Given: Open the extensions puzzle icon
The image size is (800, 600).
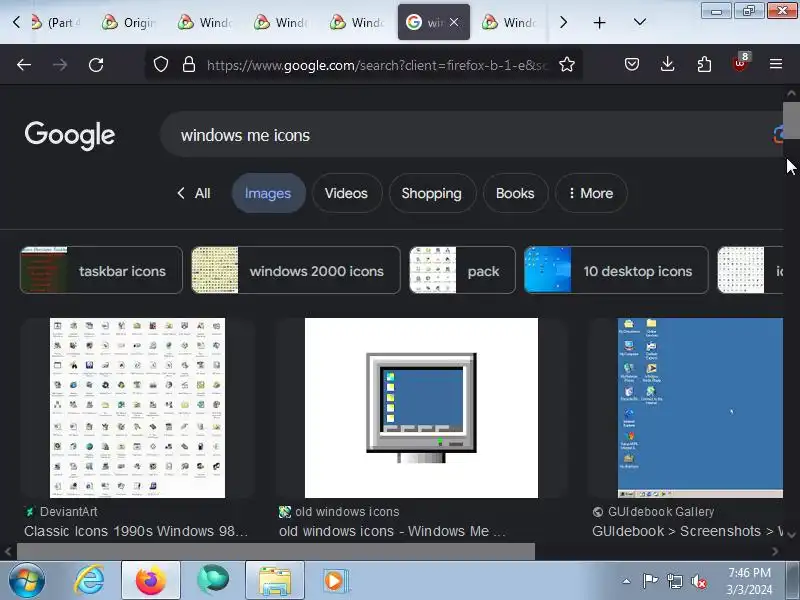Looking at the screenshot, I should tap(704, 64).
